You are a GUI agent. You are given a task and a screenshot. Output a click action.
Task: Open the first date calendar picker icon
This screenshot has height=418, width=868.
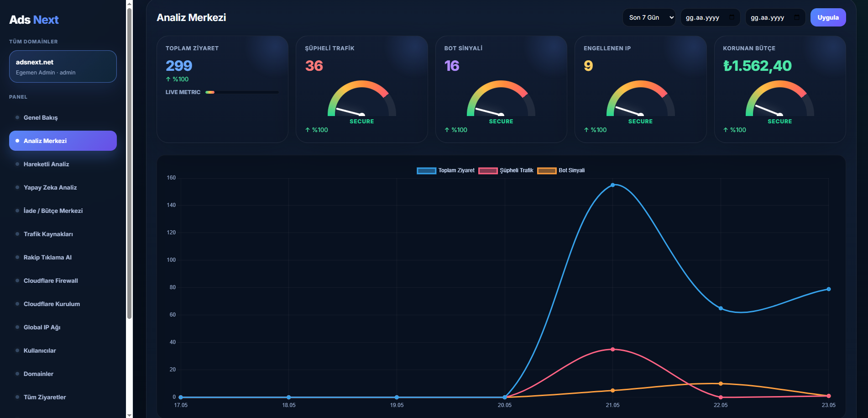pos(732,17)
